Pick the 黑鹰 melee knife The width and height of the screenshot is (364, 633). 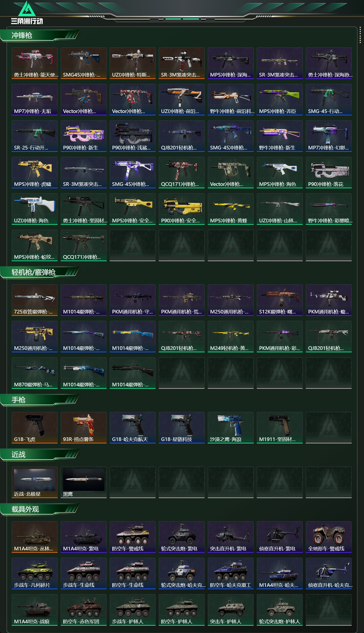point(83,482)
